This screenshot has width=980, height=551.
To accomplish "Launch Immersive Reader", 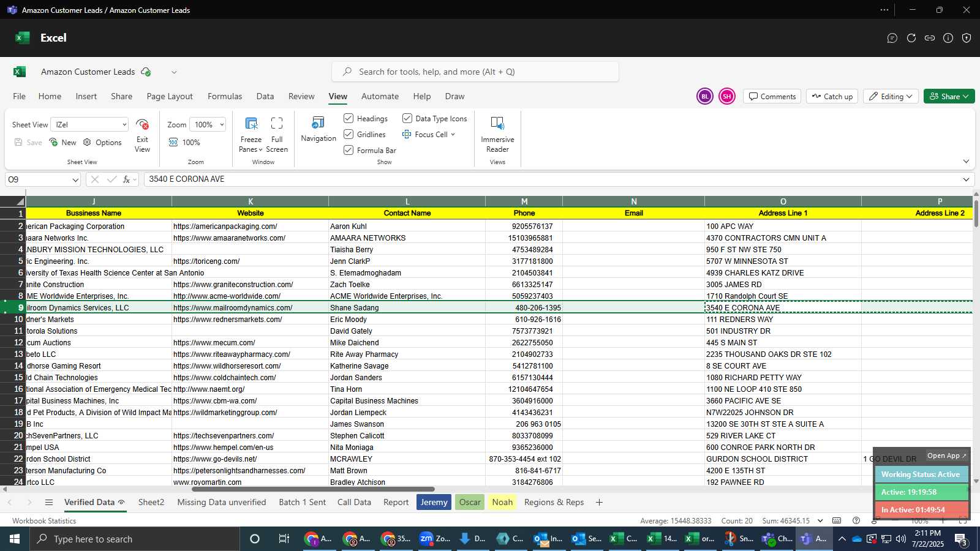I will click(x=497, y=134).
